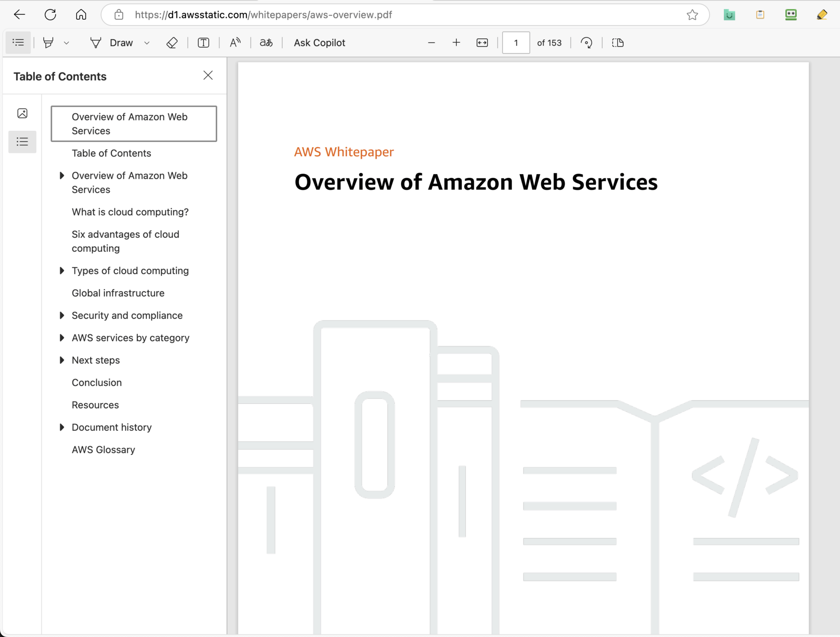The image size is (840, 637).
Task: Start Read aloud
Action: point(235,42)
